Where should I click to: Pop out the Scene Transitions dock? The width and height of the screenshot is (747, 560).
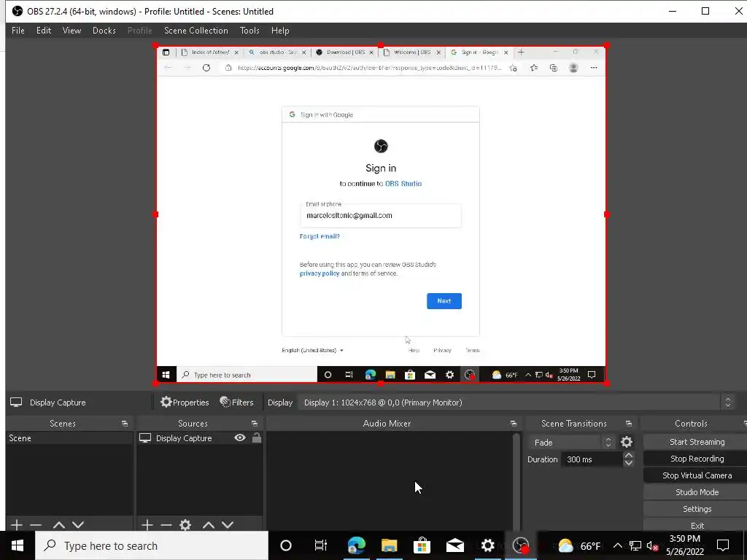pyautogui.click(x=628, y=424)
